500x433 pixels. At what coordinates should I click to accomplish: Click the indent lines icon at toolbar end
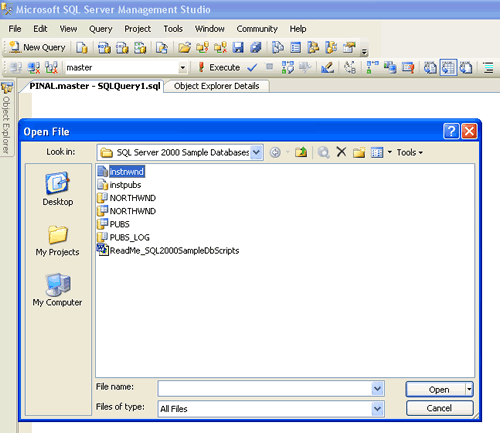click(x=488, y=68)
